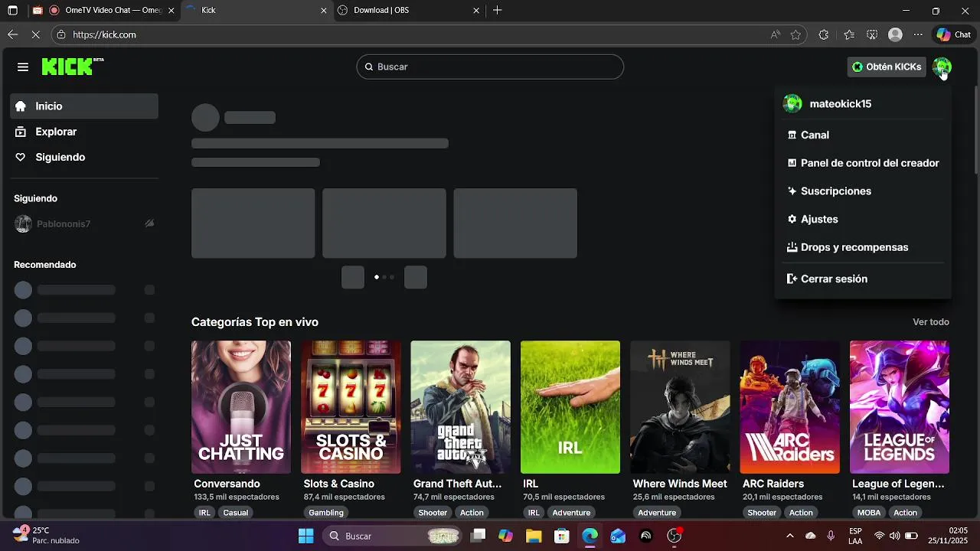Viewport: 980px width, 551px height.
Task: Click Windows taskbar search box
Action: (x=394, y=536)
